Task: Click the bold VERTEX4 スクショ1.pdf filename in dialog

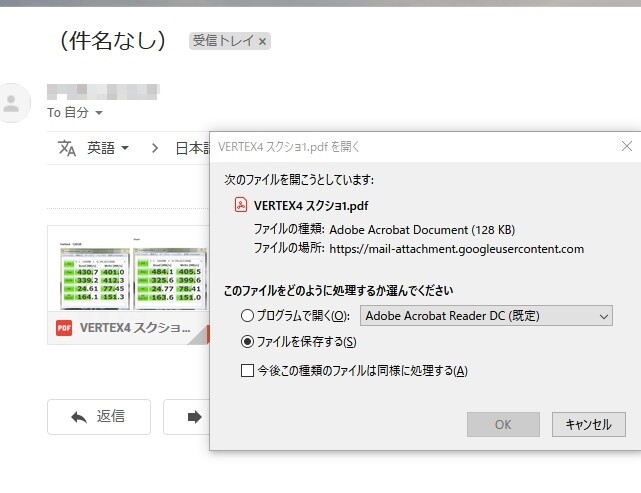Action: [311, 205]
